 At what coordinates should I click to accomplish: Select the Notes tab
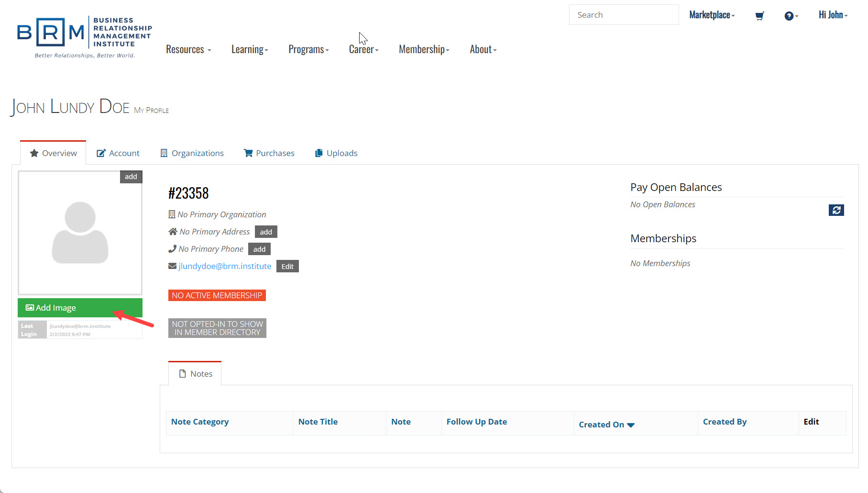(x=195, y=374)
